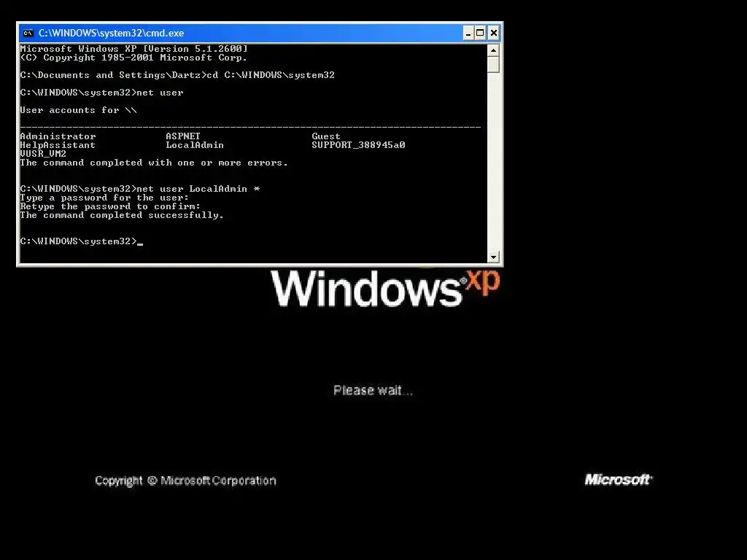Screen dimensions: 747x560
Task: Click the scrollbar up arrow in cmd window
Action: coord(493,50)
